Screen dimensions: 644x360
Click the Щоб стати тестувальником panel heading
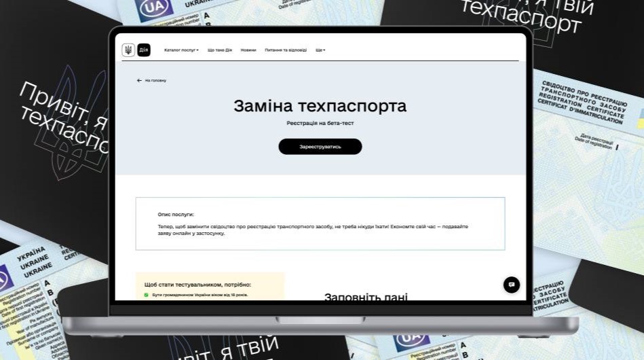point(197,285)
